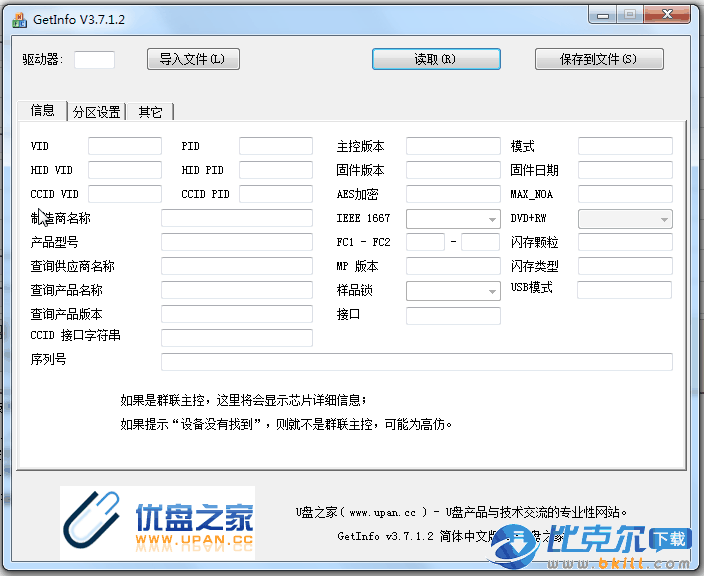Click the FC1 input field
The image size is (704, 576).
pos(425,242)
